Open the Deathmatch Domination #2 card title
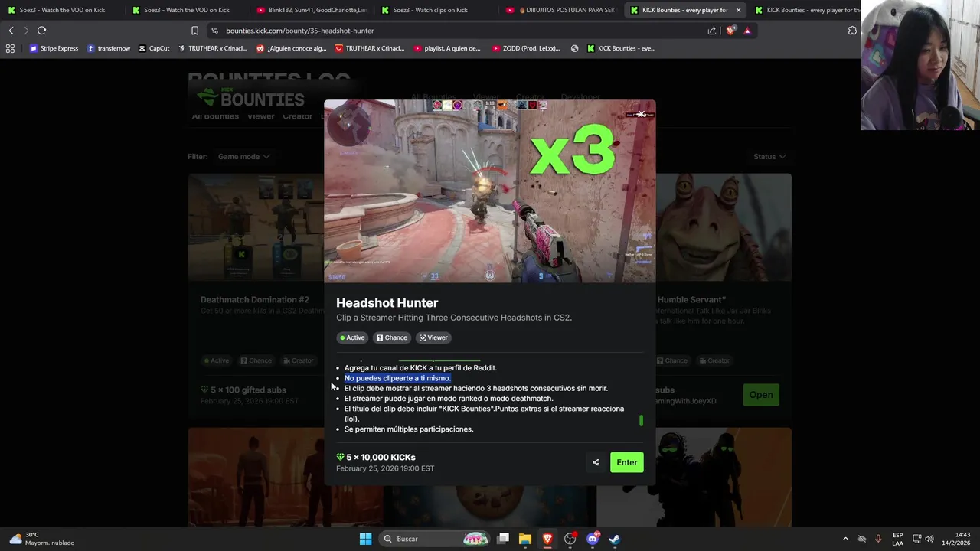 click(255, 300)
